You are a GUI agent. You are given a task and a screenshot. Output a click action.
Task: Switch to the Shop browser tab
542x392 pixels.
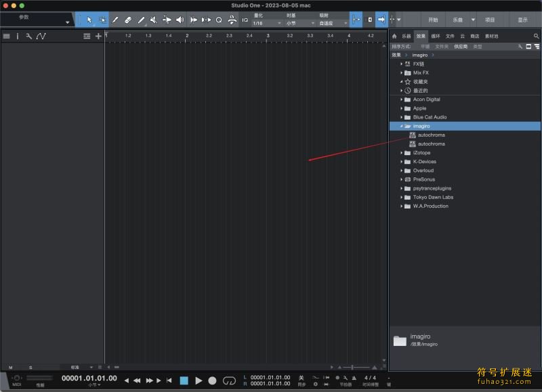(x=475, y=36)
